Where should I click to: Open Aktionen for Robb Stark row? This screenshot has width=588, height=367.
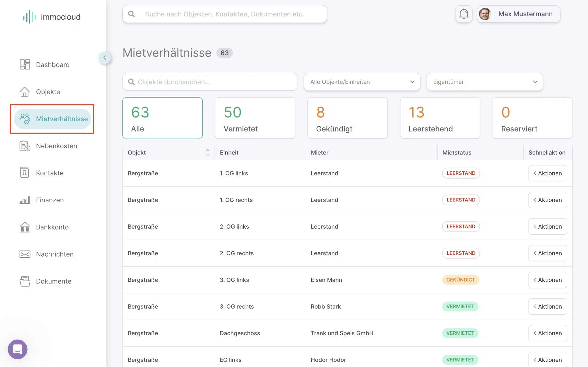548,307
